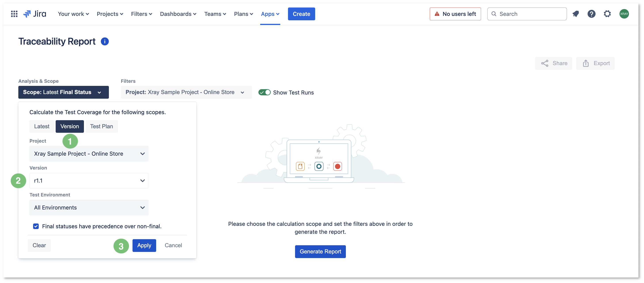Open the Projects menu
644x283 pixels.
pyautogui.click(x=110, y=14)
